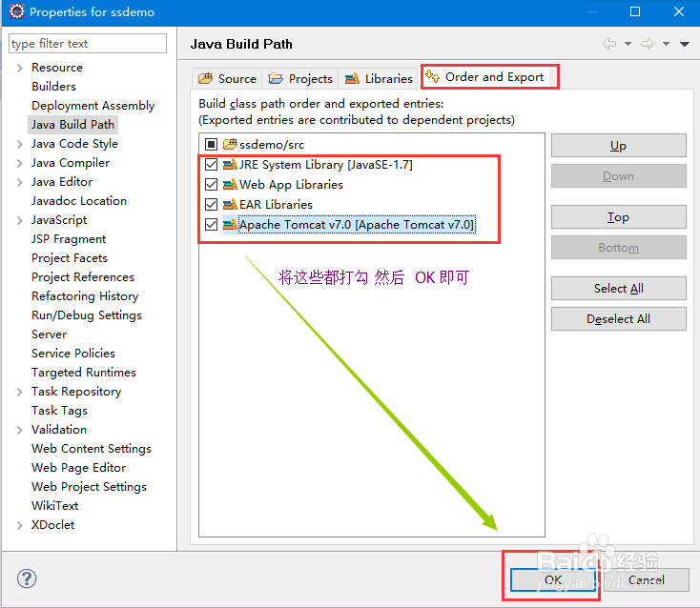Click the Web App Libraries icon
The image size is (700, 608).
[230, 184]
